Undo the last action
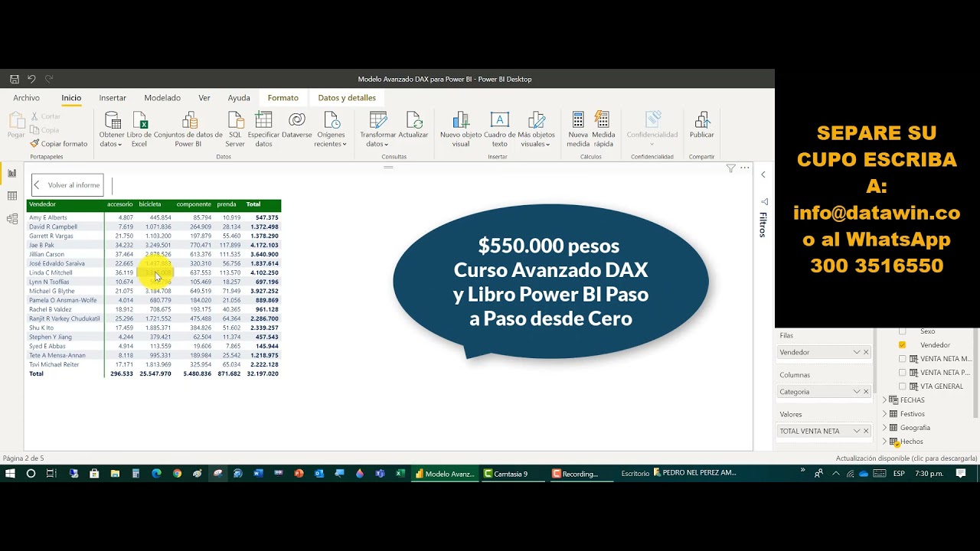Image resolution: width=980 pixels, height=551 pixels. pyautogui.click(x=31, y=79)
